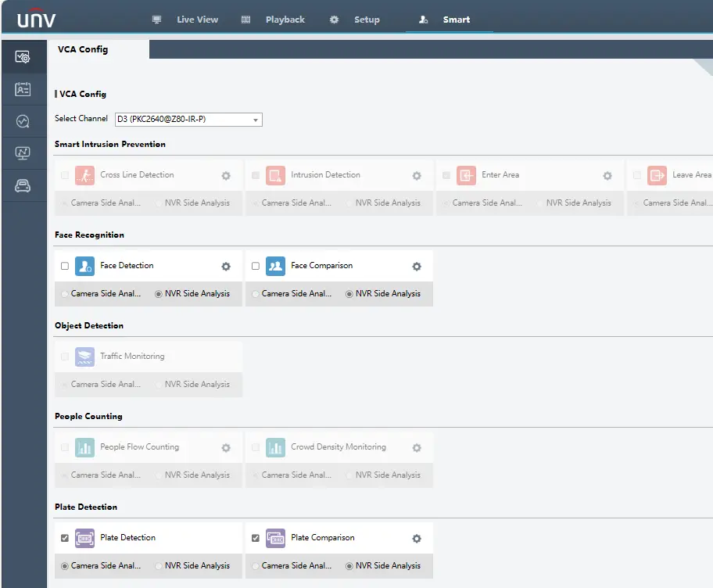Click the Face Comparison icon
713x588 pixels.
[x=275, y=266]
